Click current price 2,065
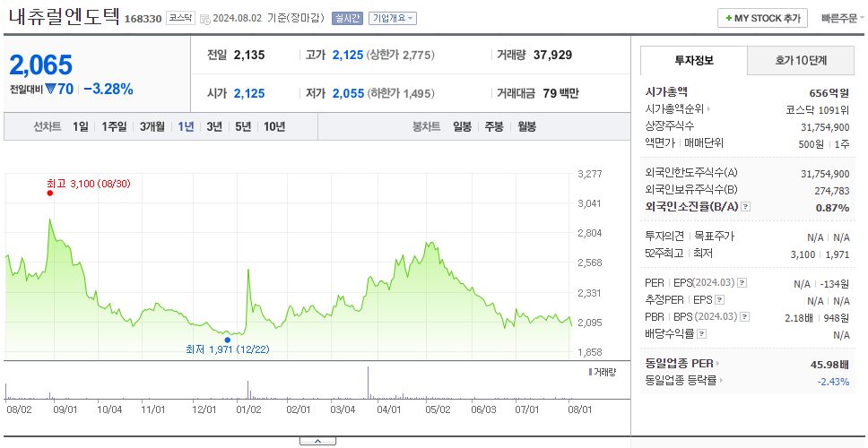 41,65
